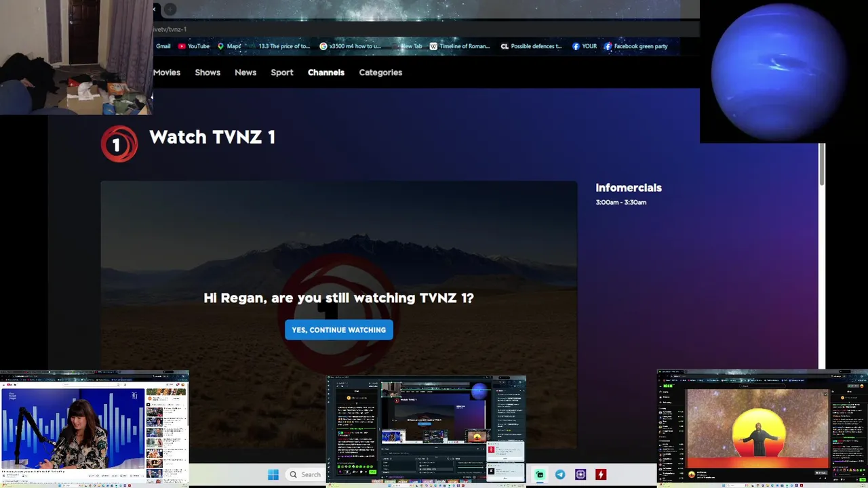Click the page vertical scrollbar thumb
The width and height of the screenshot is (868, 488).
point(822,163)
